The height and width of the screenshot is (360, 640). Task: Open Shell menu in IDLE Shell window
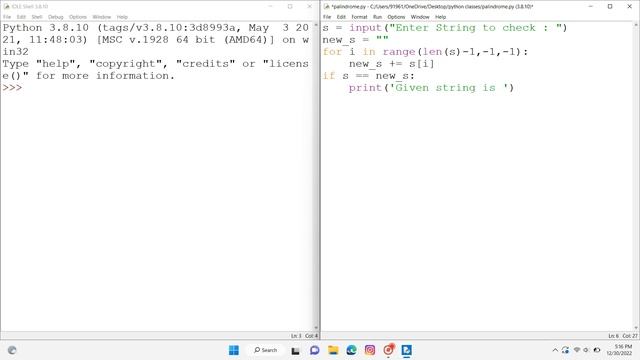coord(37,17)
